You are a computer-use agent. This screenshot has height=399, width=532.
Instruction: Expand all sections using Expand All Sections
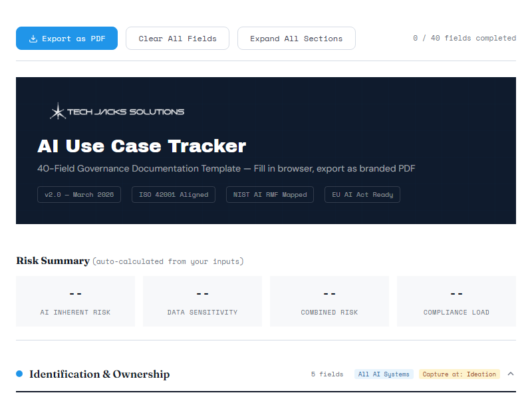pyautogui.click(x=296, y=38)
